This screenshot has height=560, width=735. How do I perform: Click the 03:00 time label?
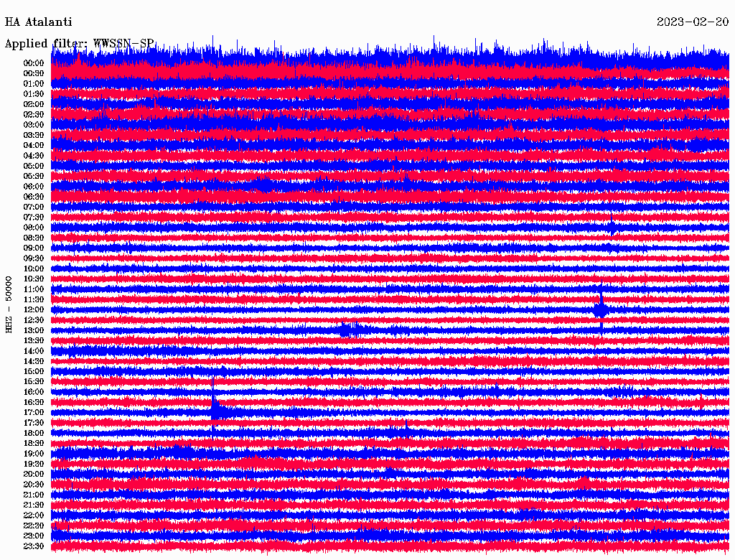(x=34, y=125)
